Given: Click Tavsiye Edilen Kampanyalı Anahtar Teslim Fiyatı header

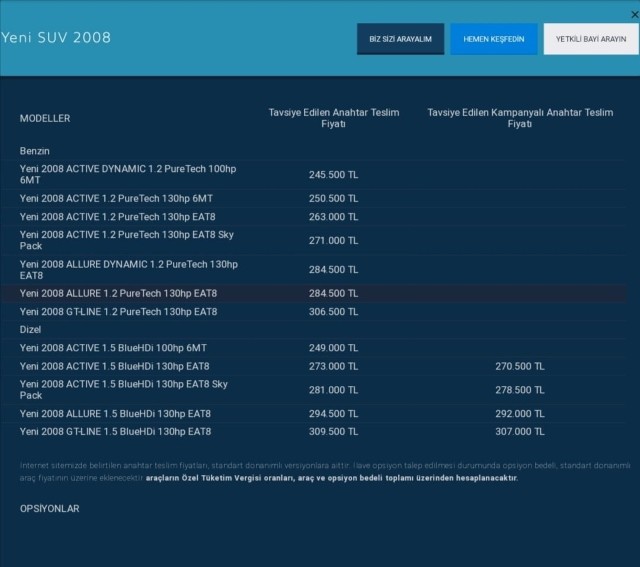Looking at the screenshot, I should 520,118.
